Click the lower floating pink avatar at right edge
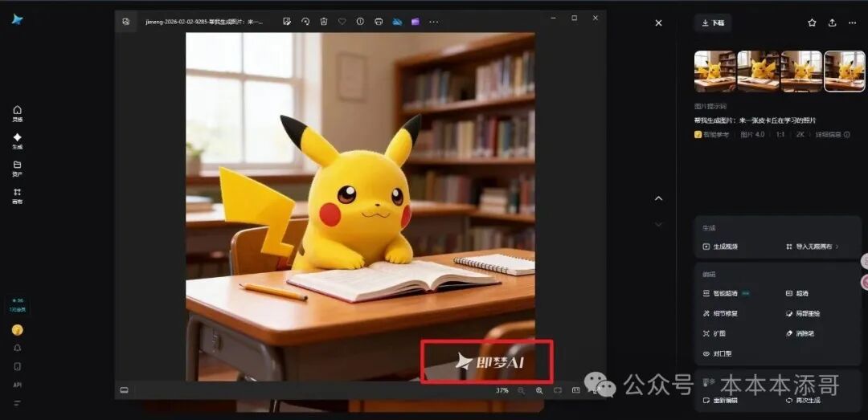The image size is (868, 420). coord(864,282)
